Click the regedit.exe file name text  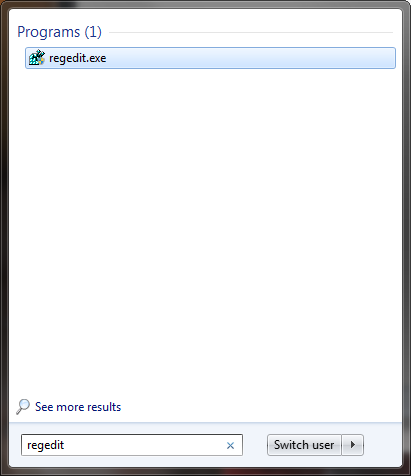78,58
